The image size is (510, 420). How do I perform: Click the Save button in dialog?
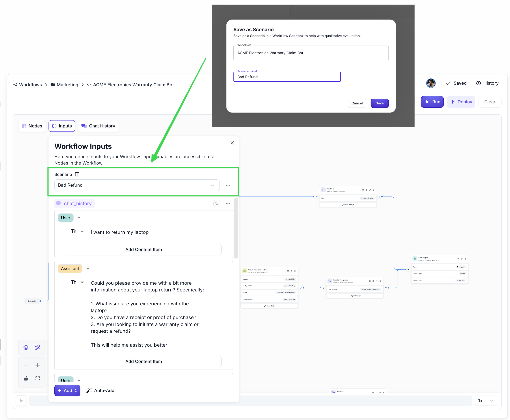tap(379, 103)
